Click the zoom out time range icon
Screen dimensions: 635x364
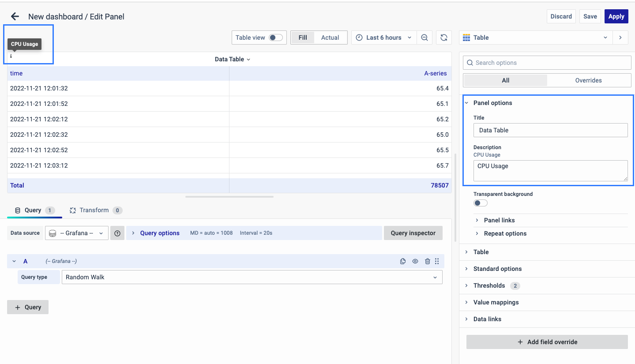pos(424,38)
